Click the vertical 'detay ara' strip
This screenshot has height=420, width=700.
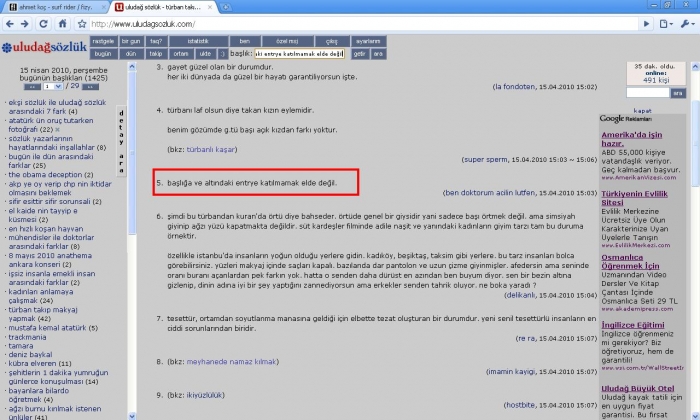pos(121,141)
